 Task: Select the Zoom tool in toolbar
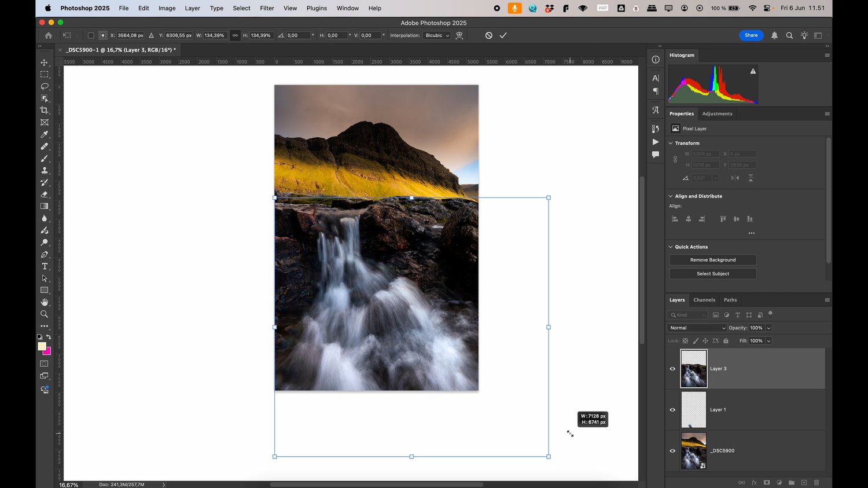45,314
